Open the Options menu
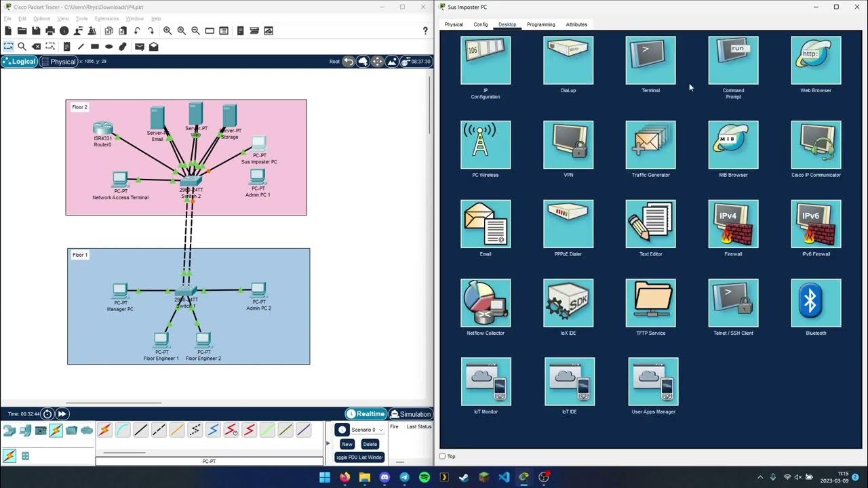Viewport: 868px width, 488px height. 41,18
